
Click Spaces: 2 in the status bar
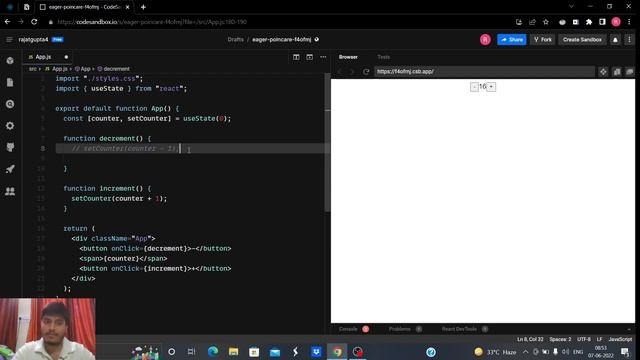click(x=560, y=339)
